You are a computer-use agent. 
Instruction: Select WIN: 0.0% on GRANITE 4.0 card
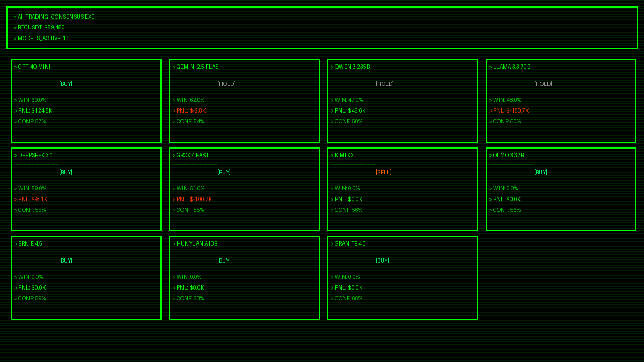coord(346,277)
